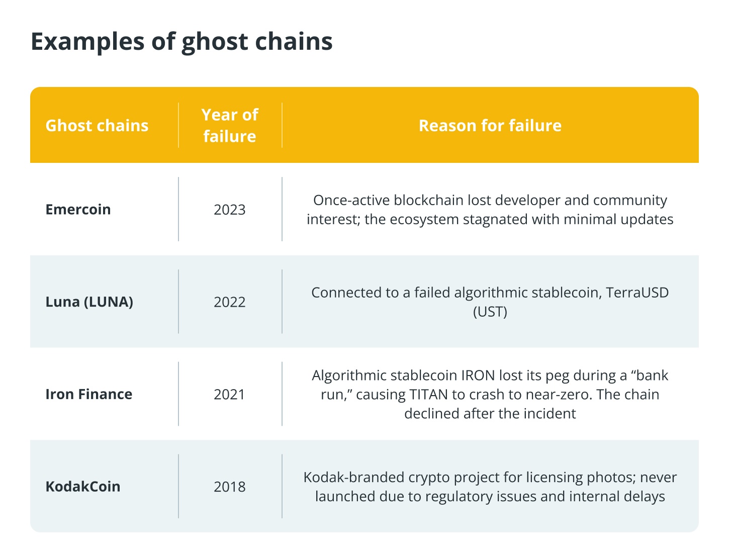Click the "(UST)" abbreviation text

click(490, 312)
